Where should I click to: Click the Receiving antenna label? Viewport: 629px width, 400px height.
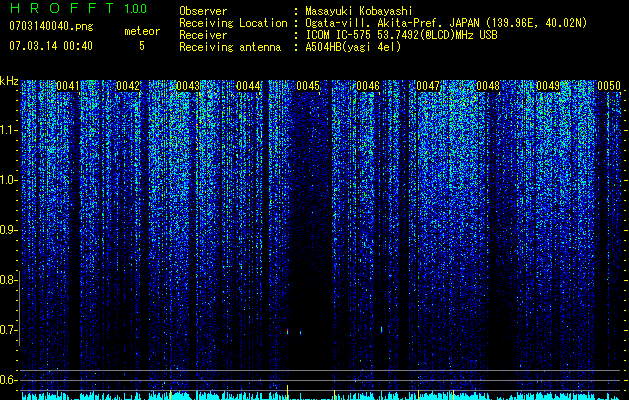coord(230,47)
